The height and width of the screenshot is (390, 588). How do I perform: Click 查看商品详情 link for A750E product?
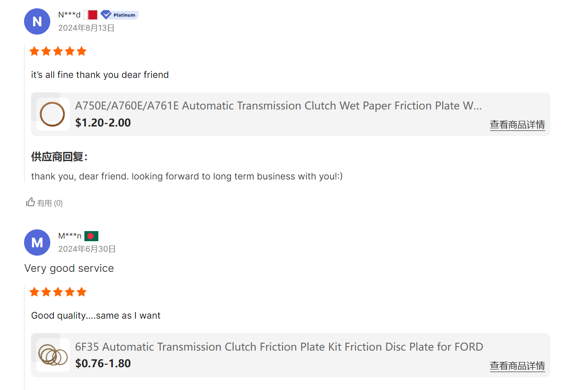517,125
